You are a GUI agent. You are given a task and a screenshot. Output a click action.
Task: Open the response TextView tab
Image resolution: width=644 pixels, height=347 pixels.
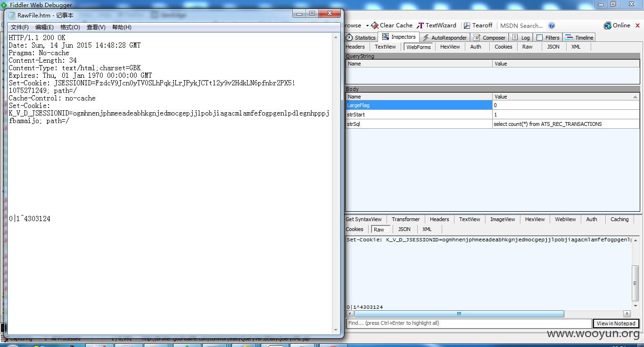pos(470,219)
